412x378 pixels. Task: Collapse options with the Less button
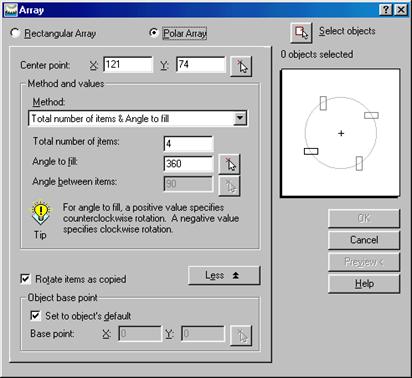(x=224, y=275)
